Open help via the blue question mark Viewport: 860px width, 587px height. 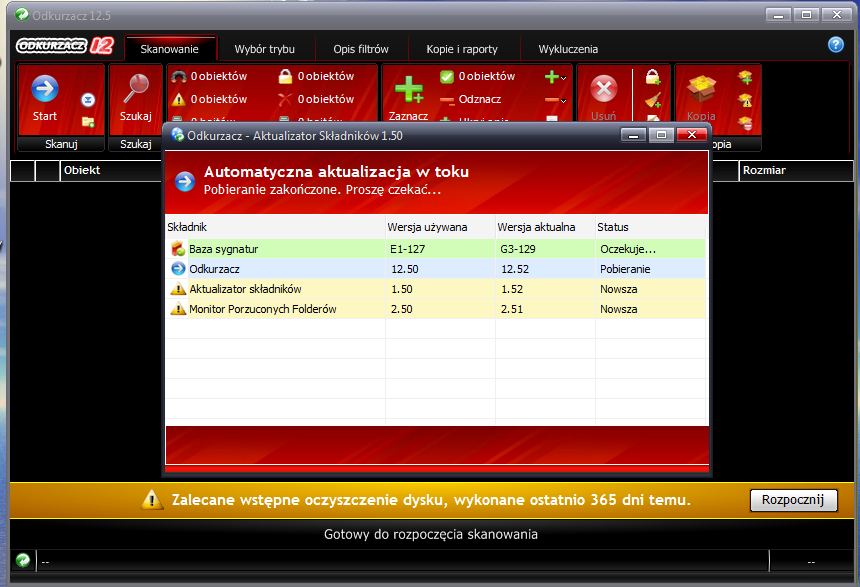(x=836, y=45)
